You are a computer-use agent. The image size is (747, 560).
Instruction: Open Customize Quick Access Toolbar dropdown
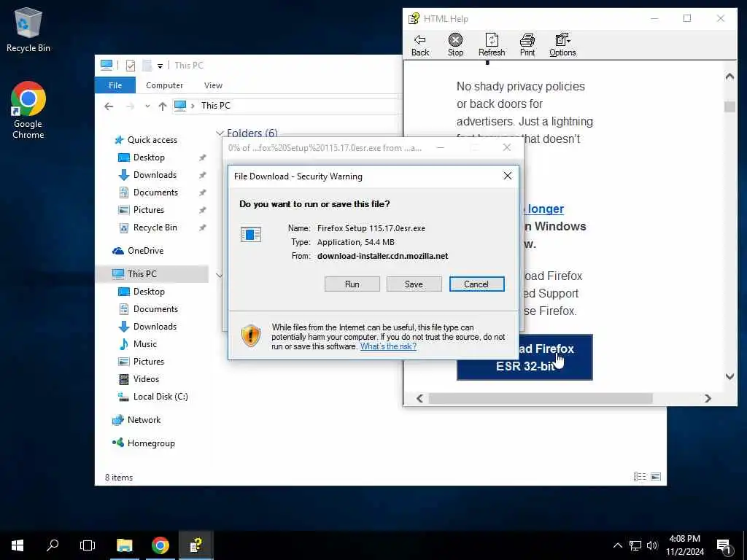click(x=160, y=66)
